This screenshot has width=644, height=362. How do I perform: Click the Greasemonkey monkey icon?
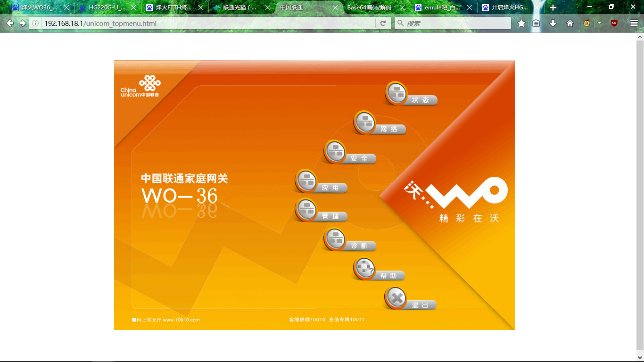[587, 23]
